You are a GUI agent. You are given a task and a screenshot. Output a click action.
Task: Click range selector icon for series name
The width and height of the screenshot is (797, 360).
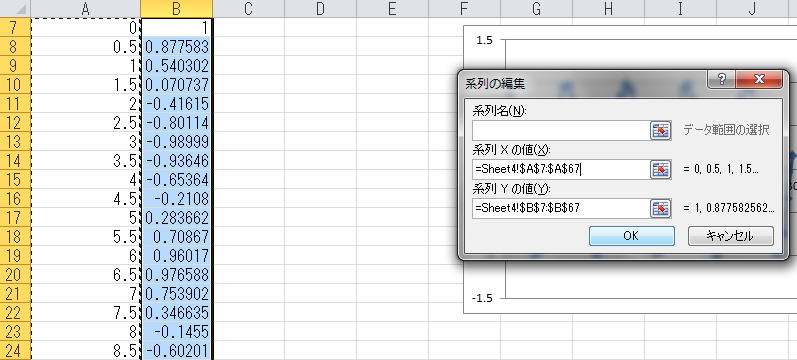pyautogui.click(x=661, y=131)
